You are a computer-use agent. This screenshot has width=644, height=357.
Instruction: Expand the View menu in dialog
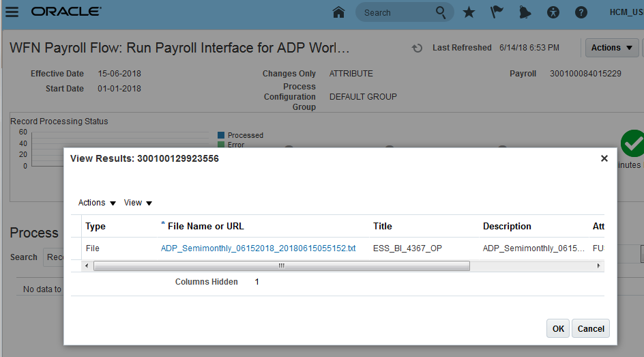click(138, 203)
